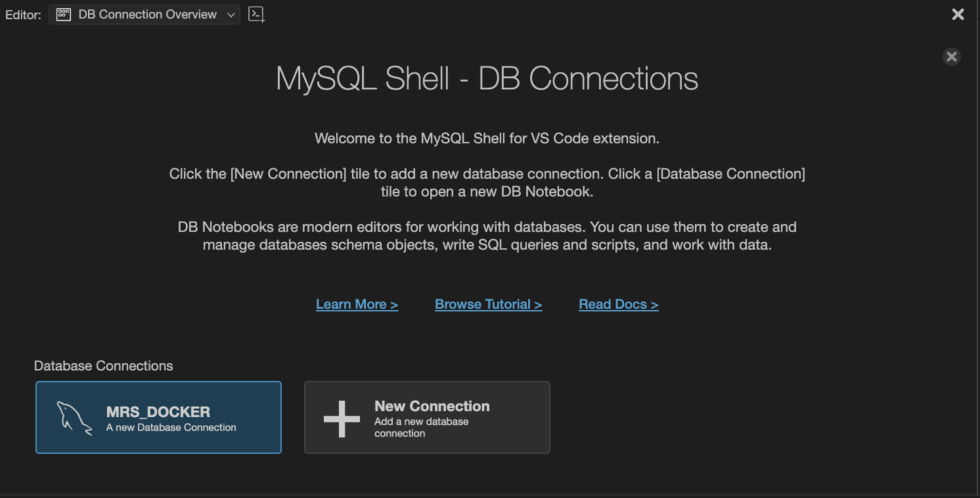This screenshot has width=980, height=498.
Task: Follow the Browse Tutorial link
Action: [x=488, y=304]
